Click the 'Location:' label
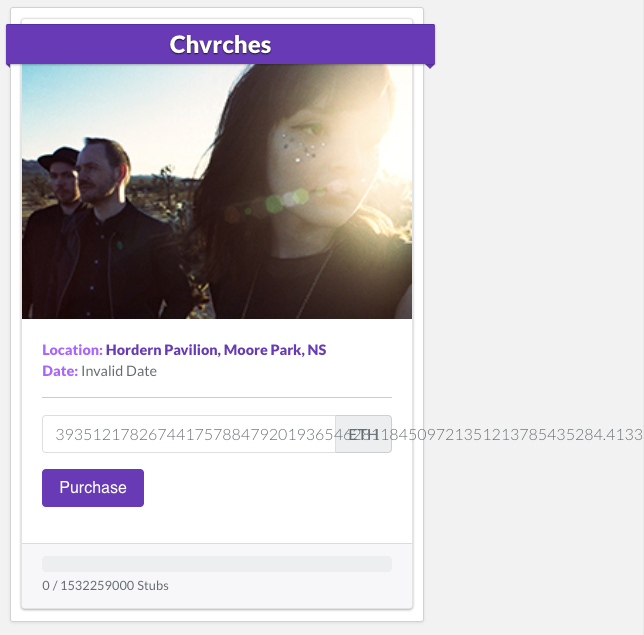Screen dimensions: 644x635 (72, 350)
